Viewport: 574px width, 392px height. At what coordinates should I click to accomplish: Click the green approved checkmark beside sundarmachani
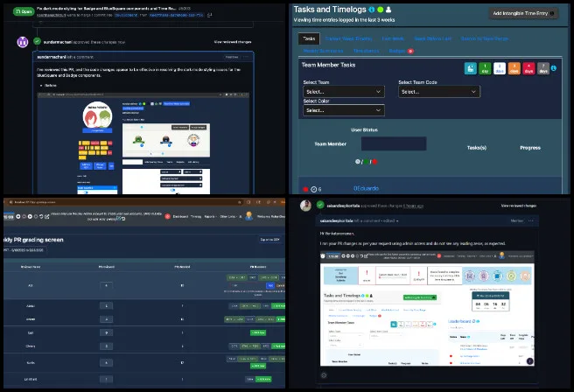[x=37, y=41]
